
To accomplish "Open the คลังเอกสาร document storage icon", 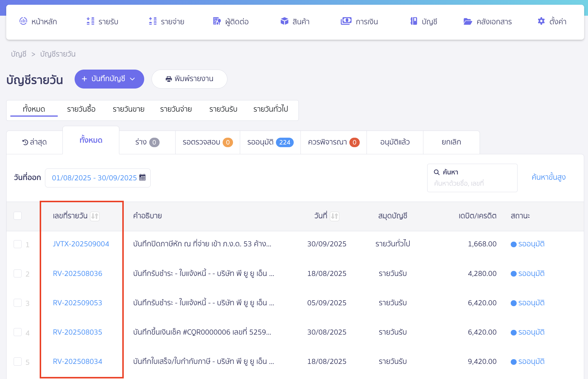I will click(468, 21).
